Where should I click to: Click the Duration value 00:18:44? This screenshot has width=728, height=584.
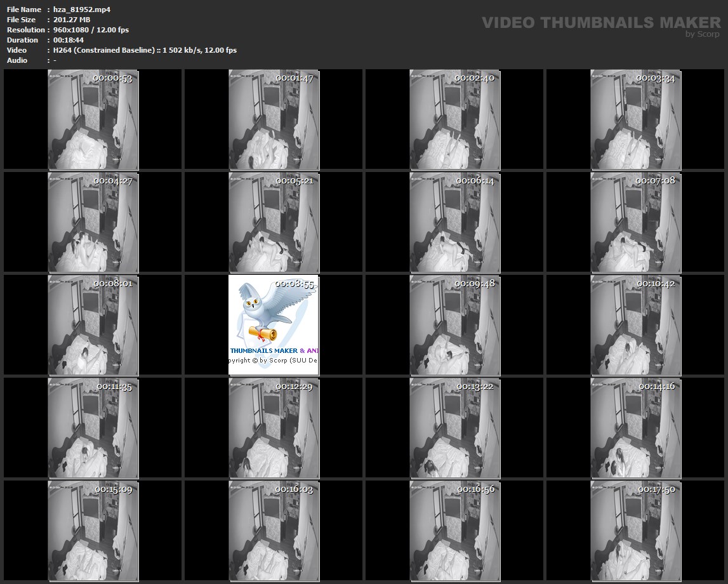coord(69,40)
